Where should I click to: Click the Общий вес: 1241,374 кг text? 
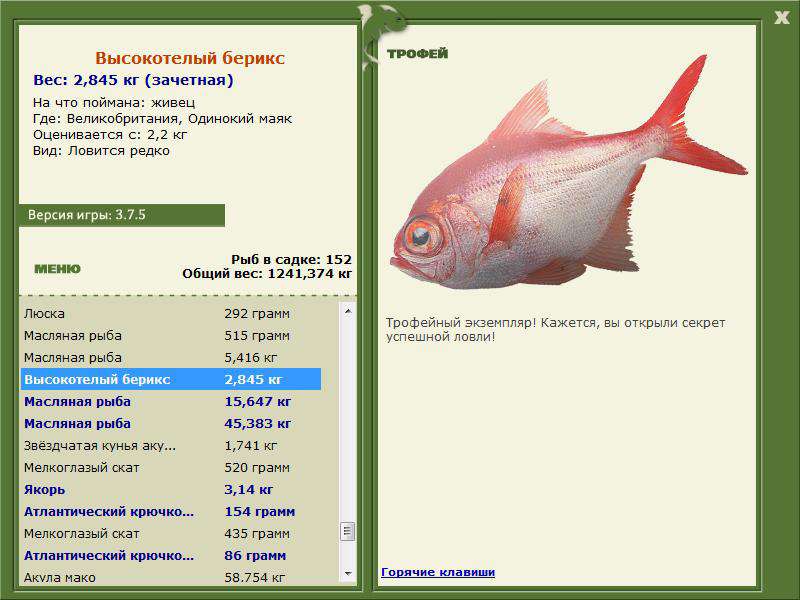(x=267, y=273)
